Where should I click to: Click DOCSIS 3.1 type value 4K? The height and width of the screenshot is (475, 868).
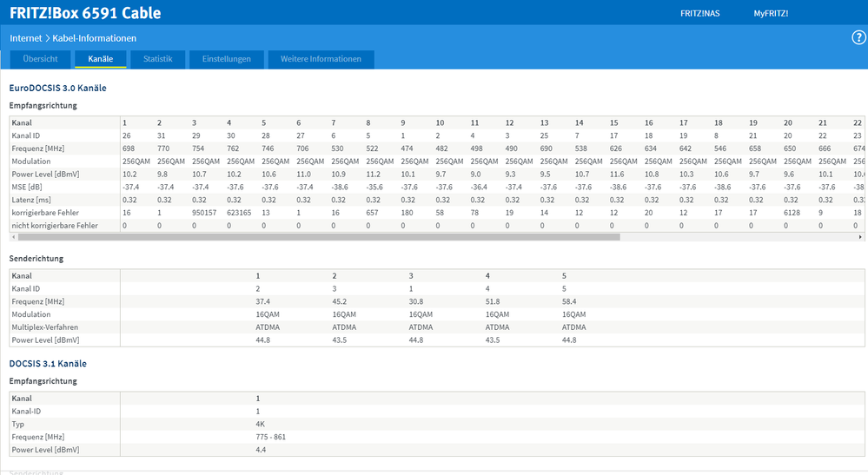point(260,424)
